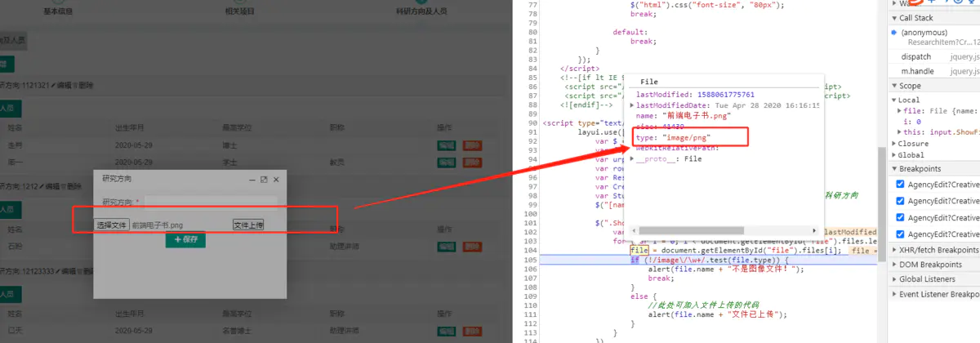
Task: Expand the Global scope group
Action: coord(894,154)
